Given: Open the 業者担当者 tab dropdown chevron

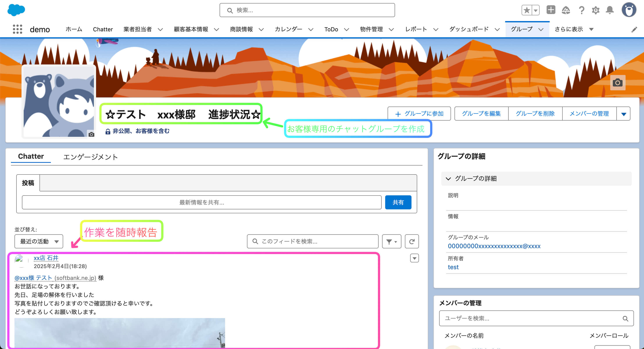Looking at the screenshot, I should 161,29.
